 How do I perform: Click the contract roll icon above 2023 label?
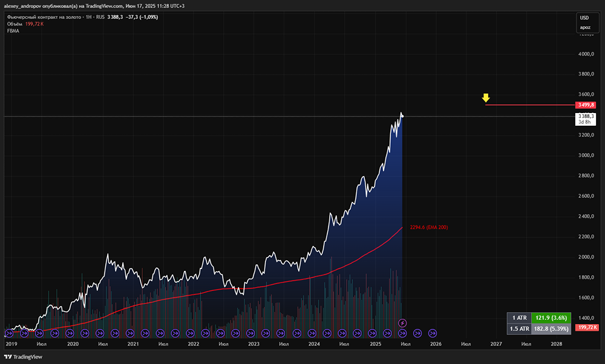(250, 333)
